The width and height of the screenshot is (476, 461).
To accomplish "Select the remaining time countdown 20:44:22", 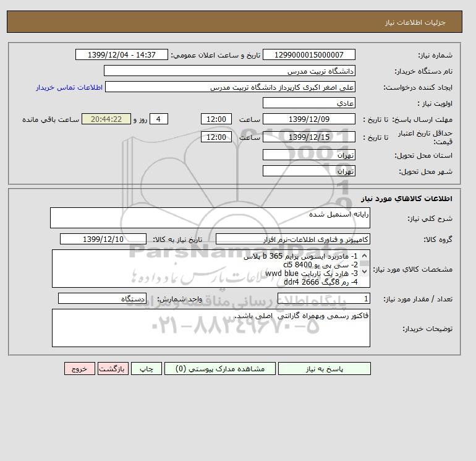I will coord(106,119).
